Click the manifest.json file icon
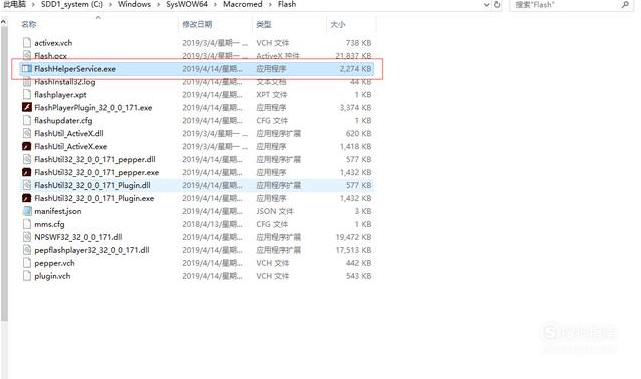 pyautogui.click(x=27, y=211)
